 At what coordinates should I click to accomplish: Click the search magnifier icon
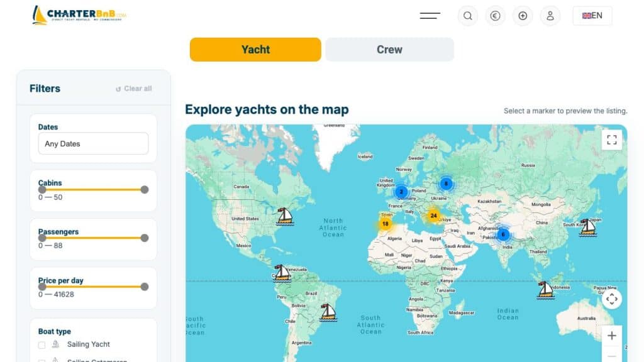467,16
